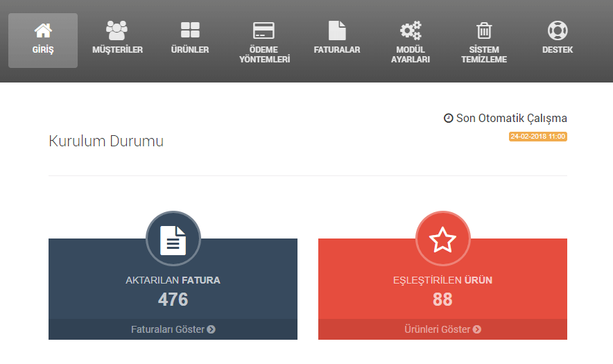Click the Destek lifebuoy icon
This screenshot has width=613, height=364.
(x=558, y=31)
